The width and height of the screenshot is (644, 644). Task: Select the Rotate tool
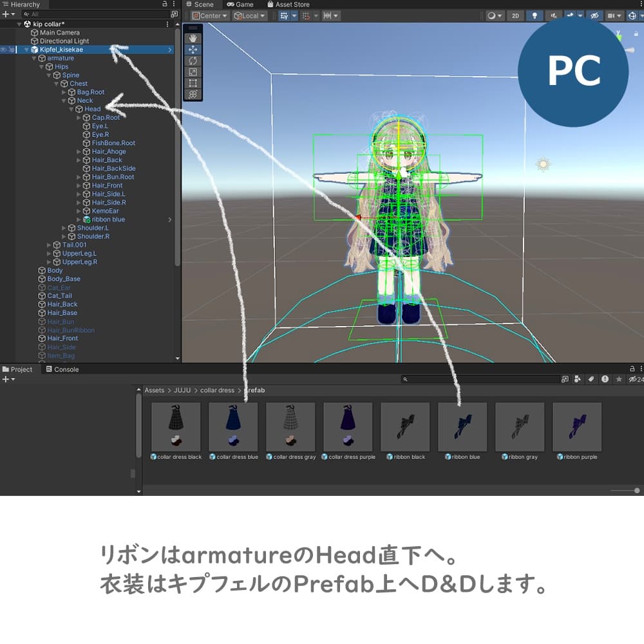click(193, 60)
